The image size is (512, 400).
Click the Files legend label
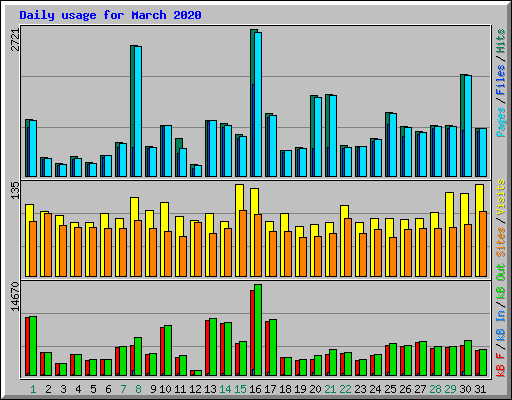(x=501, y=80)
